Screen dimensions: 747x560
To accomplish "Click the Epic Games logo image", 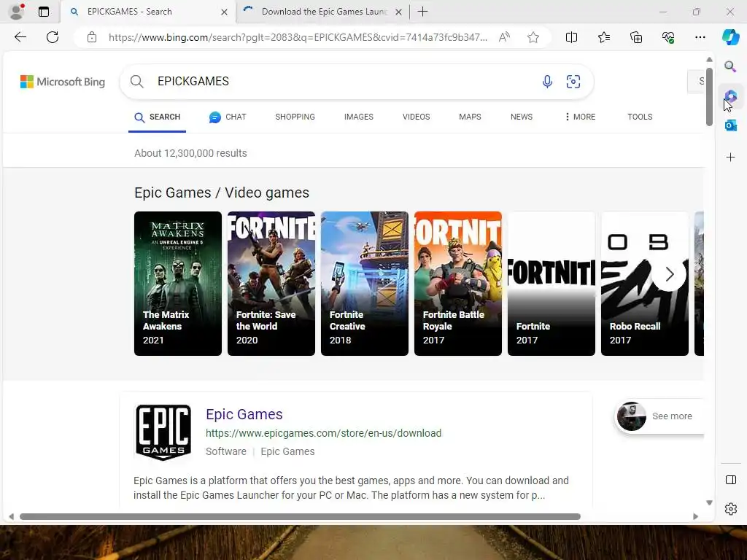I will pyautogui.click(x=163, y=432).
